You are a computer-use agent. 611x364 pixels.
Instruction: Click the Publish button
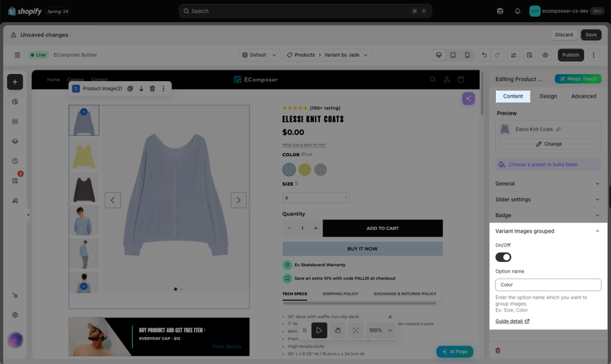click(x=570, y=55)
